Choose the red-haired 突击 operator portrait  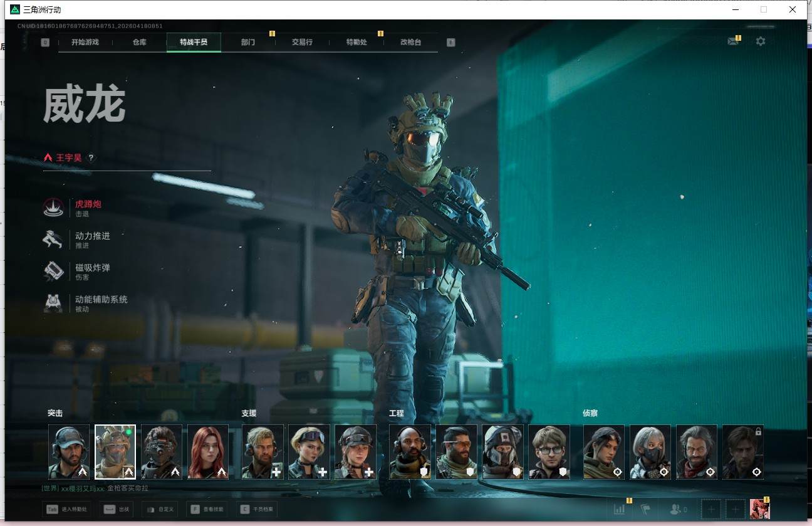coord(208,452)
